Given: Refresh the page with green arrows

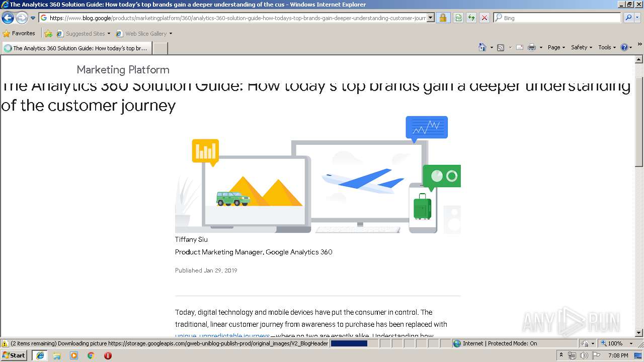Looking at the screenshot, I should pos(471,18).
